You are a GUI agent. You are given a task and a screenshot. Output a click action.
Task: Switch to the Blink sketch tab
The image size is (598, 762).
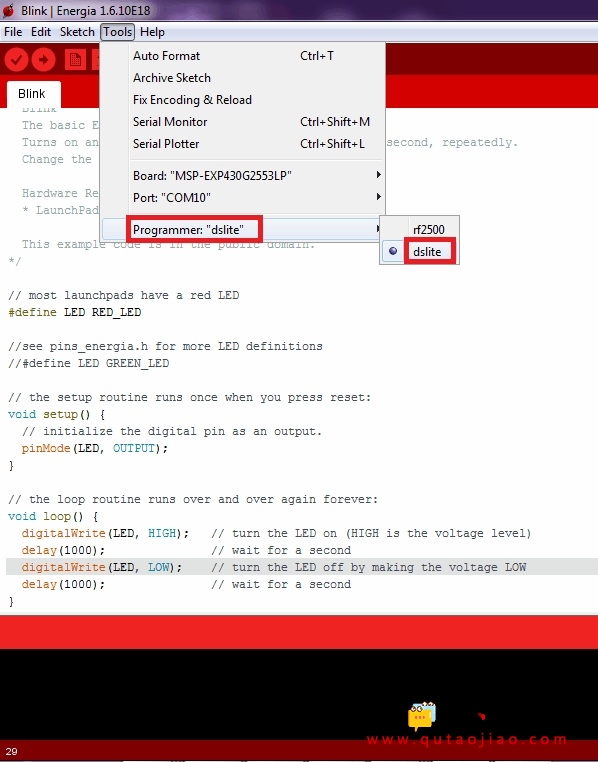33,94
